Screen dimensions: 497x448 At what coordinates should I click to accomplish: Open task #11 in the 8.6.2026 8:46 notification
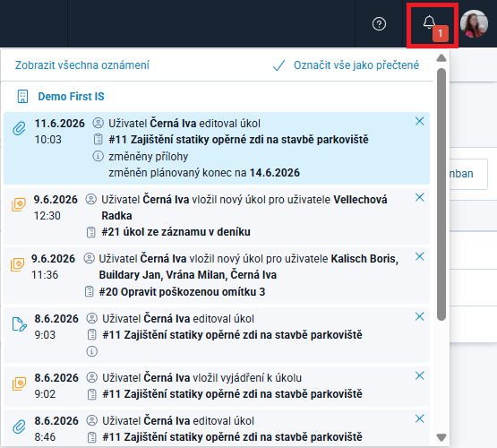[232, 437]
